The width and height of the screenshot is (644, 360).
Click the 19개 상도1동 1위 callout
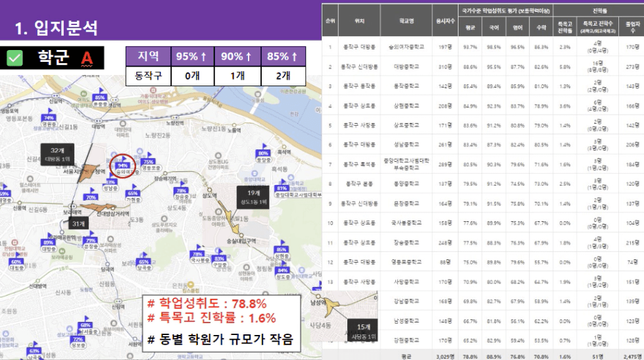click(x=253, y=197)
